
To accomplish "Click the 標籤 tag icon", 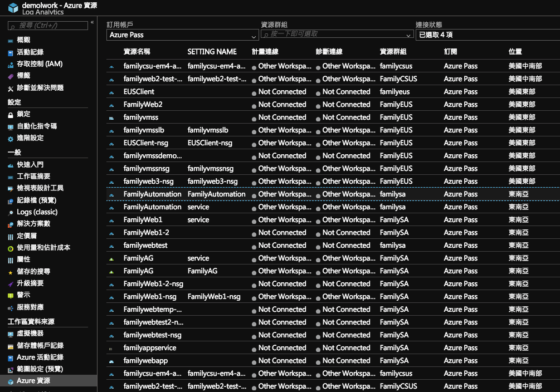I will 11,76.
